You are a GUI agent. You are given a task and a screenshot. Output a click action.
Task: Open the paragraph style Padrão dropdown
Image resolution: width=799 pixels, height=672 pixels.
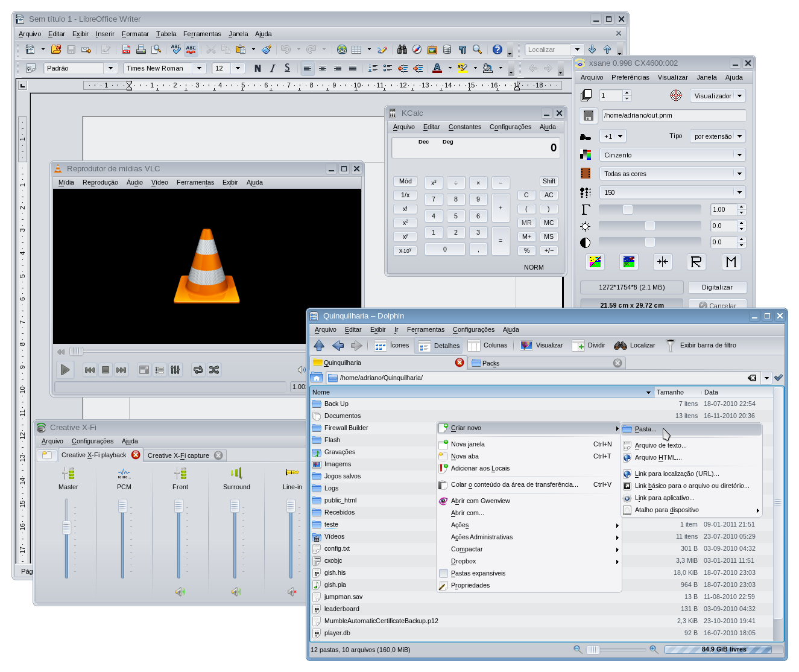coord(110,68)
